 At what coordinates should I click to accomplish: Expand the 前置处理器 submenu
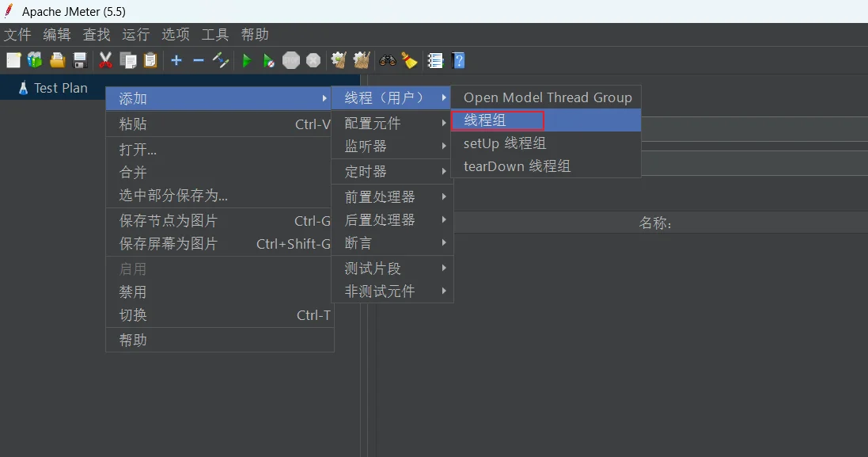392,196
